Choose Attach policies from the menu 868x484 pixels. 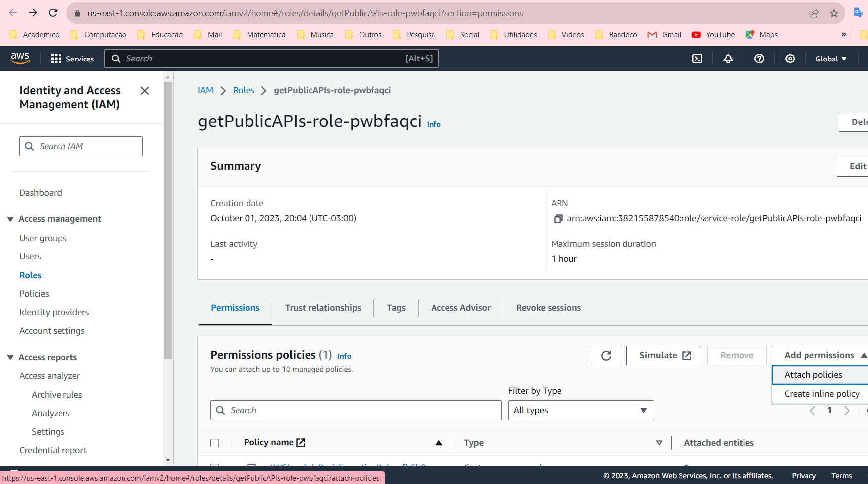point(813,375)
